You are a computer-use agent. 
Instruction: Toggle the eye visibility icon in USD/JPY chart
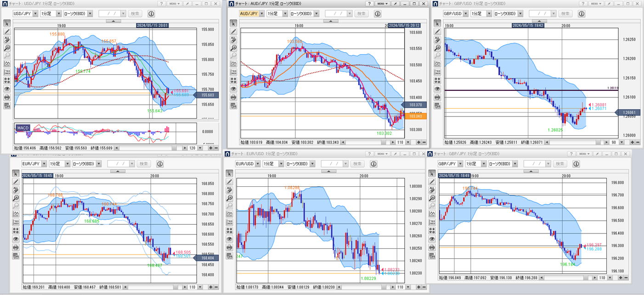pyautogui.click(x=7, y=89)
